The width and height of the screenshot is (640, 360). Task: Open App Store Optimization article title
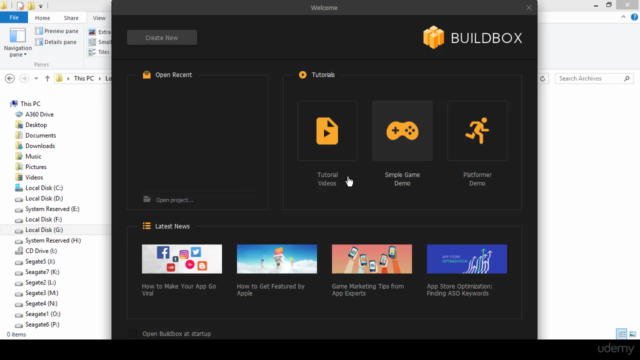click(x=460, y=290)
